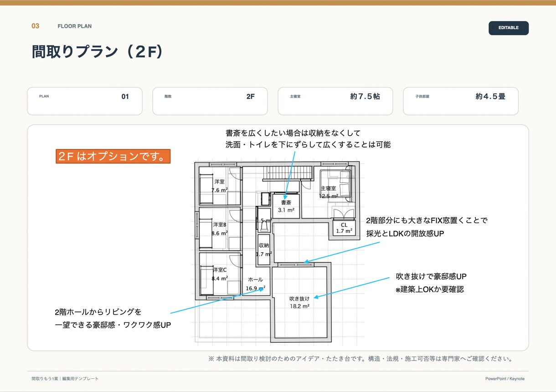Viewport: 556px width, 392px height.
Task: Open the 子供部屋 約4.5畳 card
Action: pyautogui.click(x=461, y=101)
